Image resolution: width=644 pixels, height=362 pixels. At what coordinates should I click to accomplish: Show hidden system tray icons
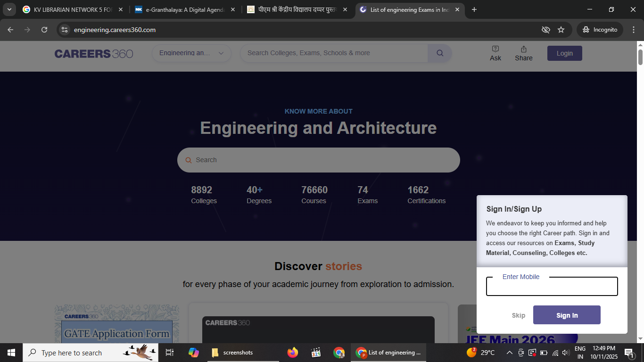click(x=509, y=353)
